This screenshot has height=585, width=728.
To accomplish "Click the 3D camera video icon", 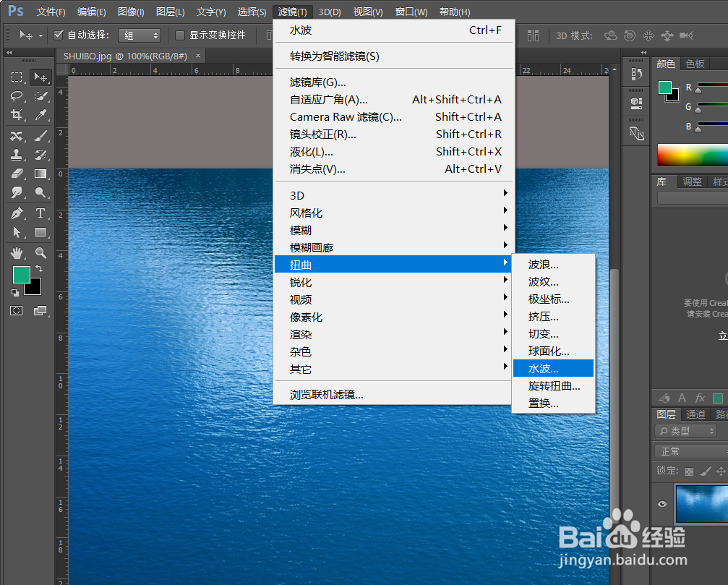I will click(686, 35).
